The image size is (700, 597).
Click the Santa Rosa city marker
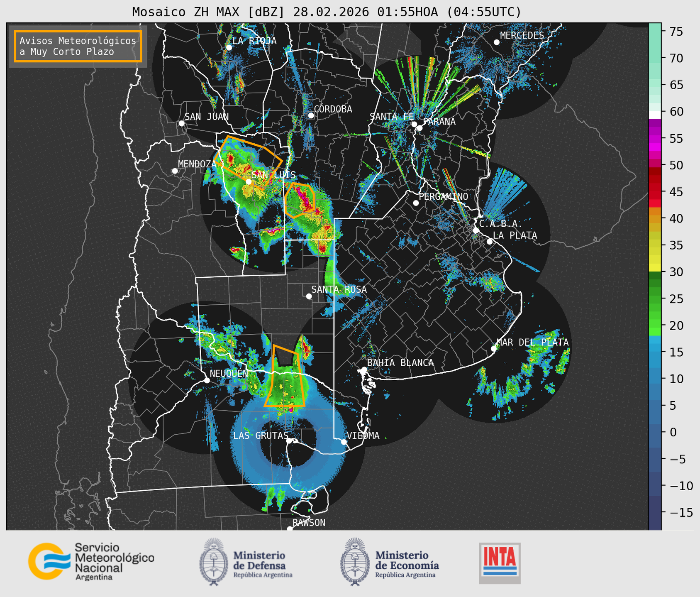[309, 296]
